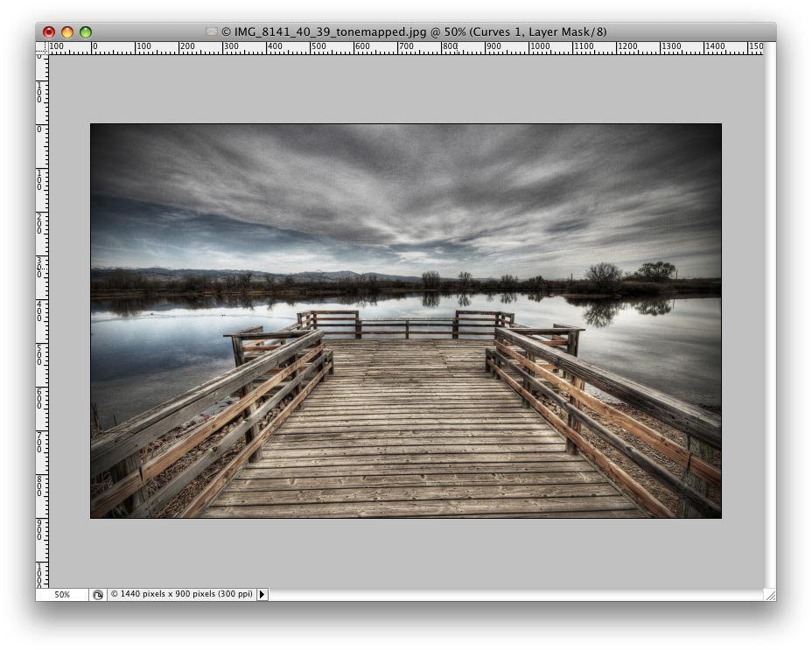Click the pier photo on the canvas
812x650 pixels.
406,320
